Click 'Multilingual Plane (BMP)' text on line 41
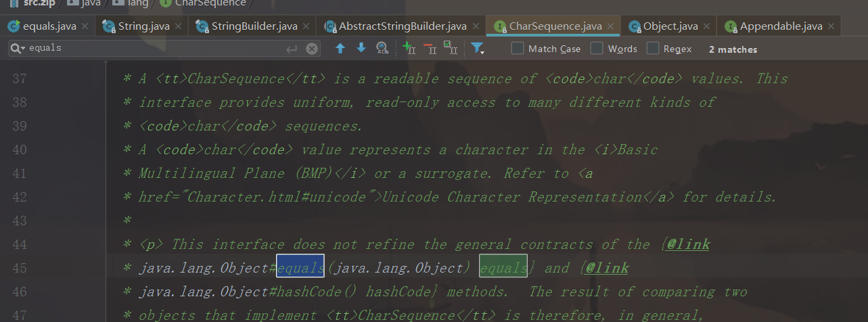The width and height of the screenshot is (868, 322). coord(236,173)
